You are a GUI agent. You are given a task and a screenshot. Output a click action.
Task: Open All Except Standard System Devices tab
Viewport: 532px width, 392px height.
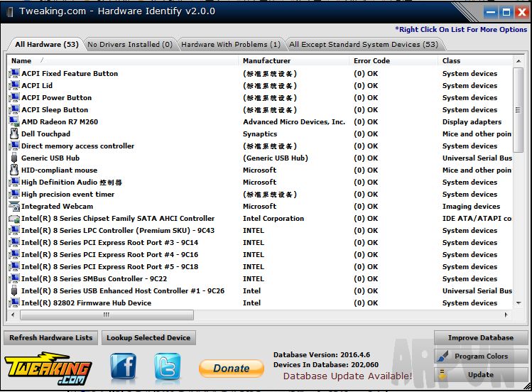[364, 45]
